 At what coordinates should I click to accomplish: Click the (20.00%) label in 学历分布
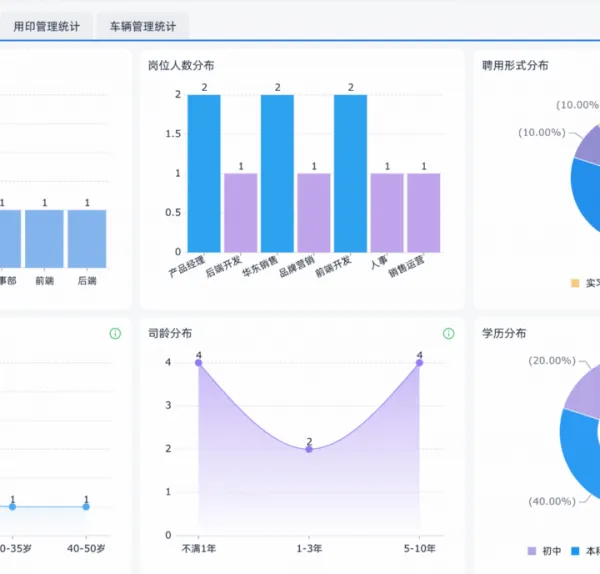tap(552, 360)
